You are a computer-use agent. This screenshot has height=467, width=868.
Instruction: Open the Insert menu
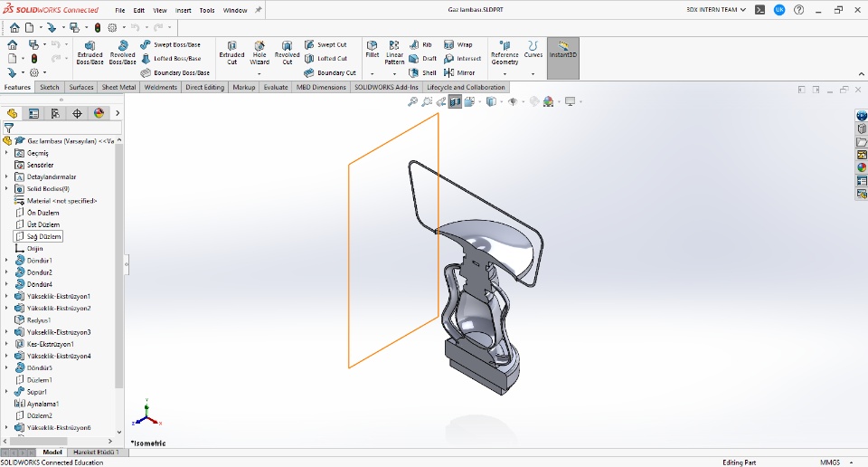(x=183, y=11)
